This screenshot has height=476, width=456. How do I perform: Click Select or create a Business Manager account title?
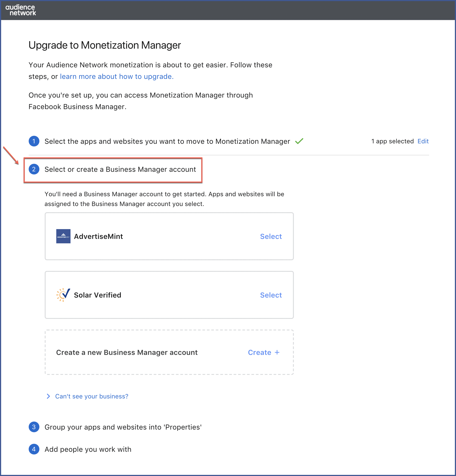click(120, 169)
